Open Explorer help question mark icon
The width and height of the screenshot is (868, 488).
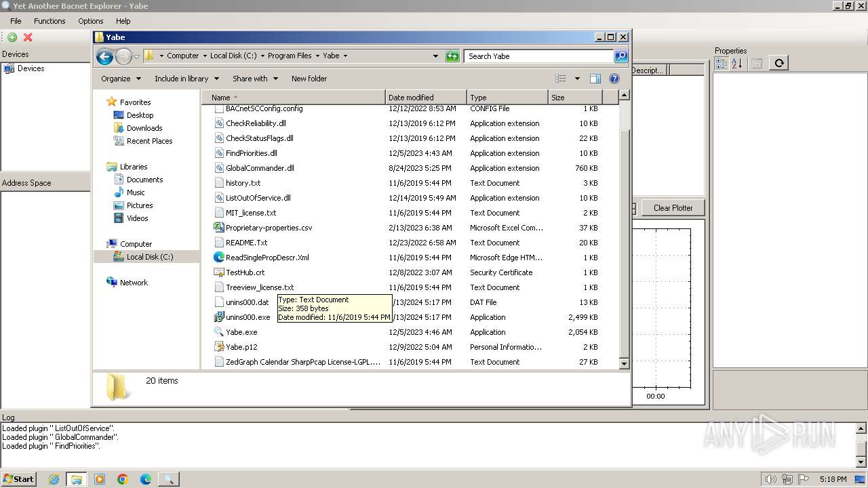(614, 79)
